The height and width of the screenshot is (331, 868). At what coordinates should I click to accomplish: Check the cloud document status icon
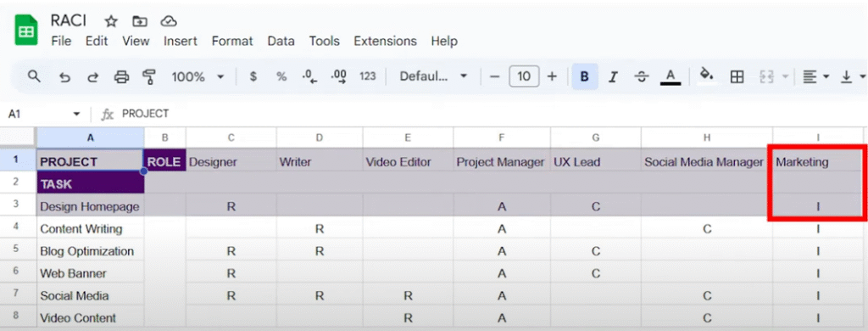(169, 21)
